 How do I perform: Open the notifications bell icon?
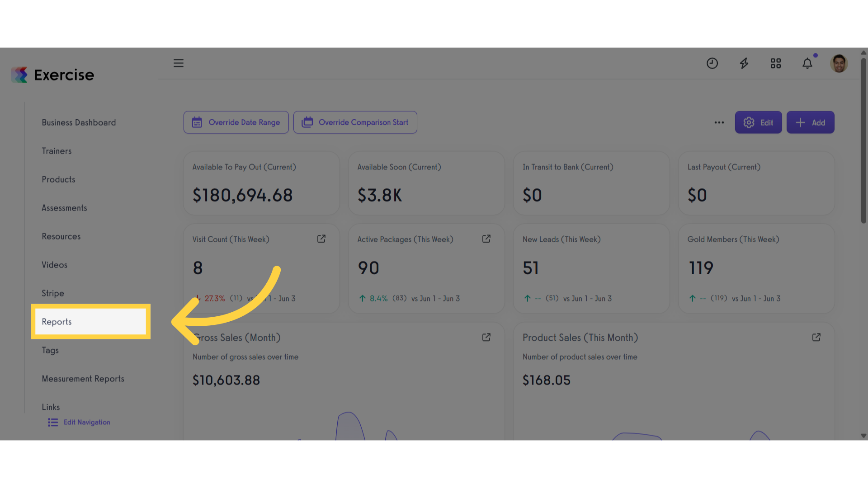[807, 63]
